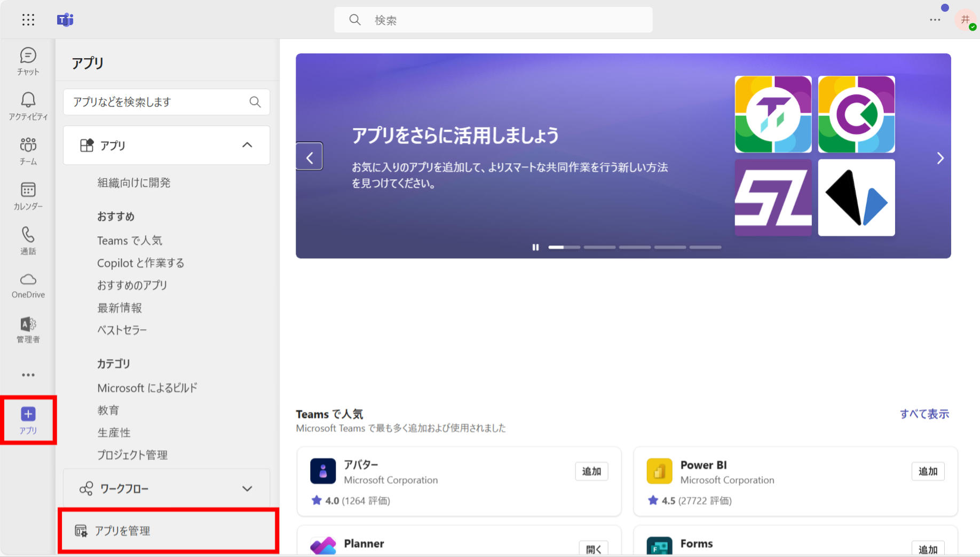Add the Forms app
Screen dimensions: 980x557
coord(928,548)
